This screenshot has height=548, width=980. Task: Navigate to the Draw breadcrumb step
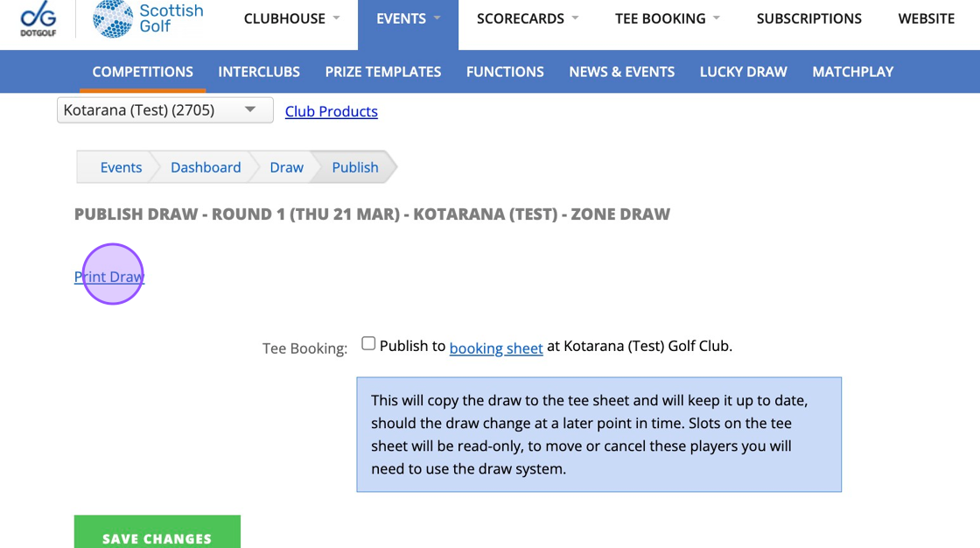(287, 168)
